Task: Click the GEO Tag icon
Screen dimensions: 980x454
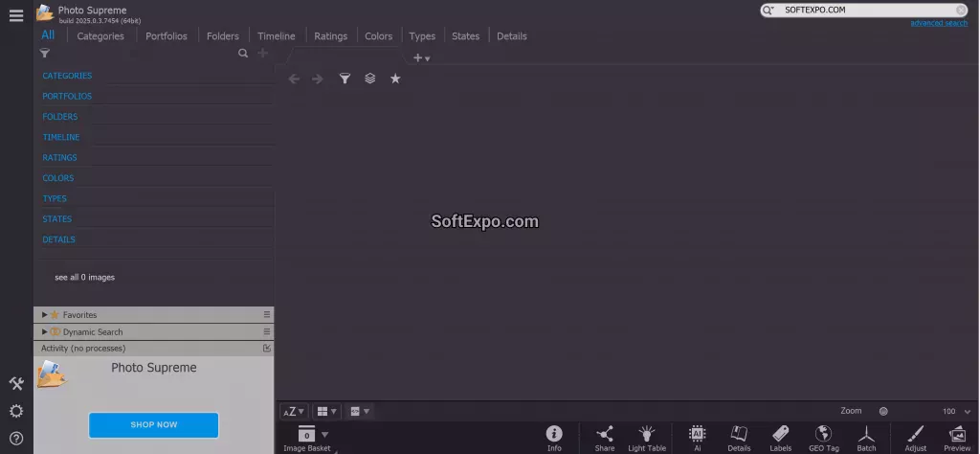Action: click(x=823, y=438)
